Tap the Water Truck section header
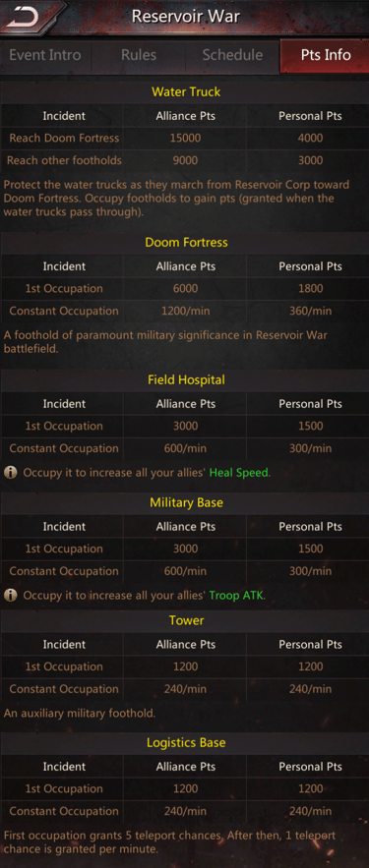Viewport: 369px width, 868px height. point(186,92)
